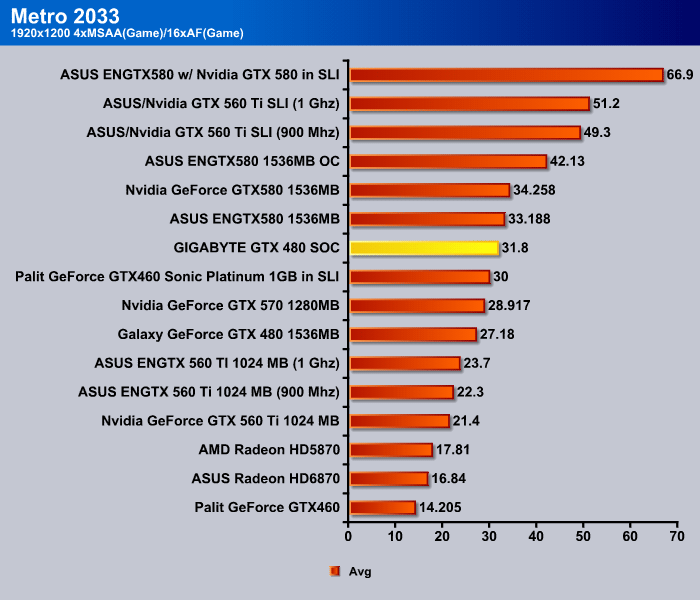
Task: Click the 49.3 value label
Action: pyautogui.click(x=597, y=133)
